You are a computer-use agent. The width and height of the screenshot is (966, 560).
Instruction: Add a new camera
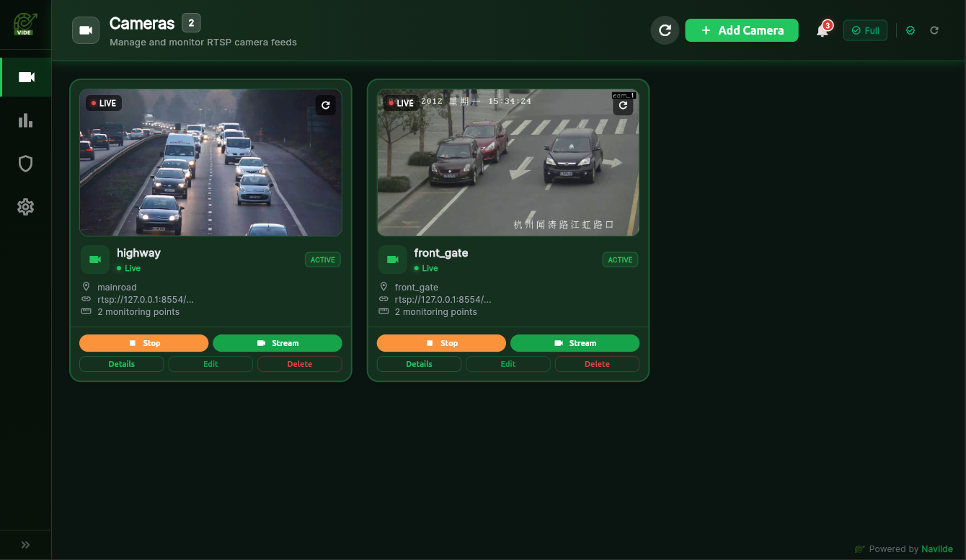click(x=741, y=30)
